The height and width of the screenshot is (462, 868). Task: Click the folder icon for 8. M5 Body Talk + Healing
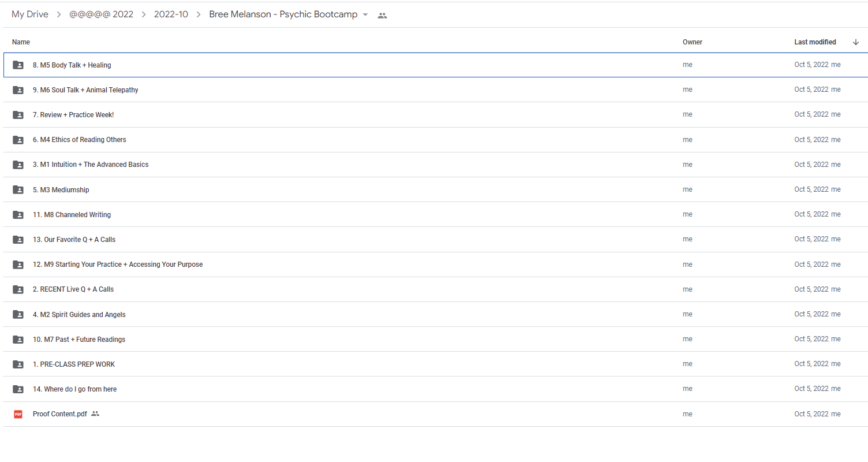pyautogui.click(x=18, y=65)
